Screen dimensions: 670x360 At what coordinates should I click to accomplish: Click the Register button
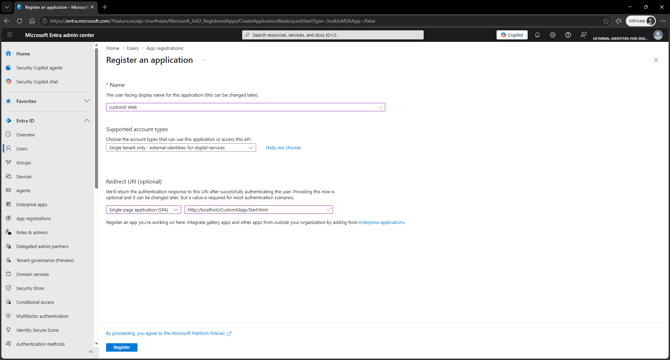coord(122,348)
